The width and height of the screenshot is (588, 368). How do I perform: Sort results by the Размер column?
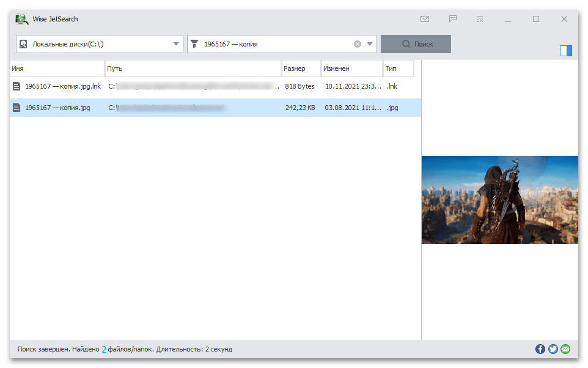click(301, 68)
